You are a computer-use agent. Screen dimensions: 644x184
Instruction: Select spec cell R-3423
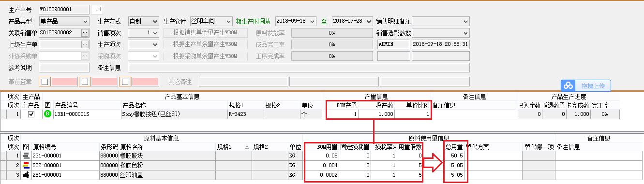point(245,114)
